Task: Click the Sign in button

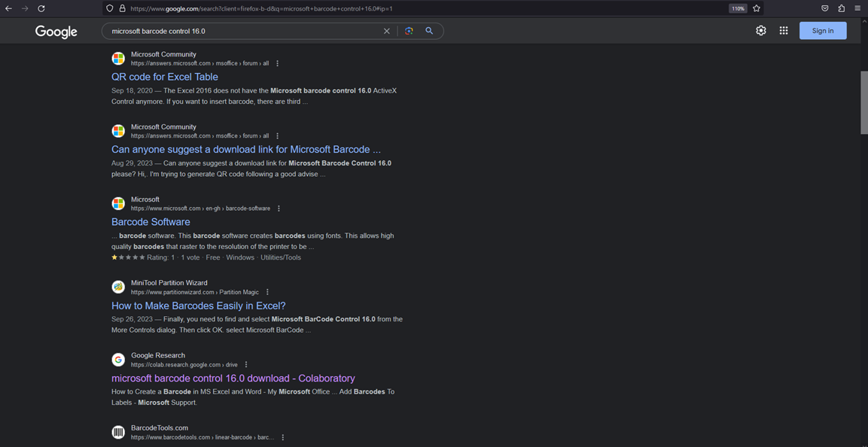Action: 823,31
